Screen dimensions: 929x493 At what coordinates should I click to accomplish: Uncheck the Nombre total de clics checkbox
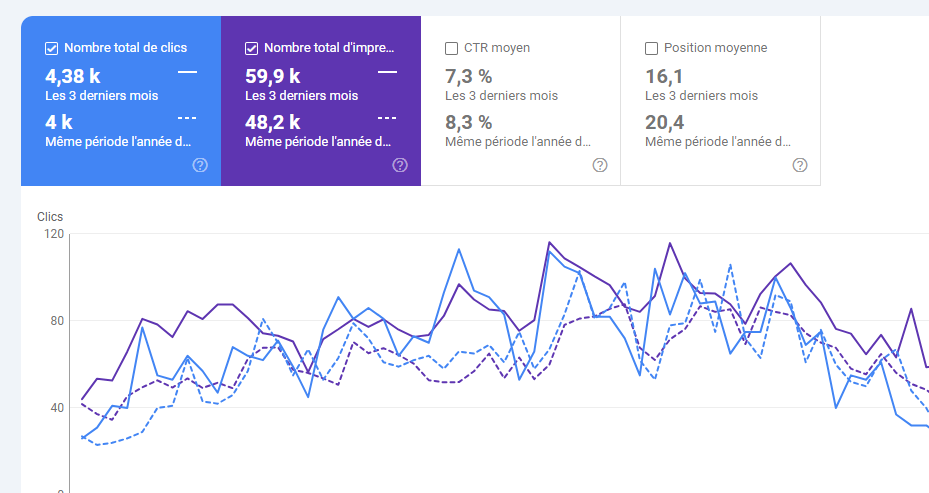click(x=52, y=48)
